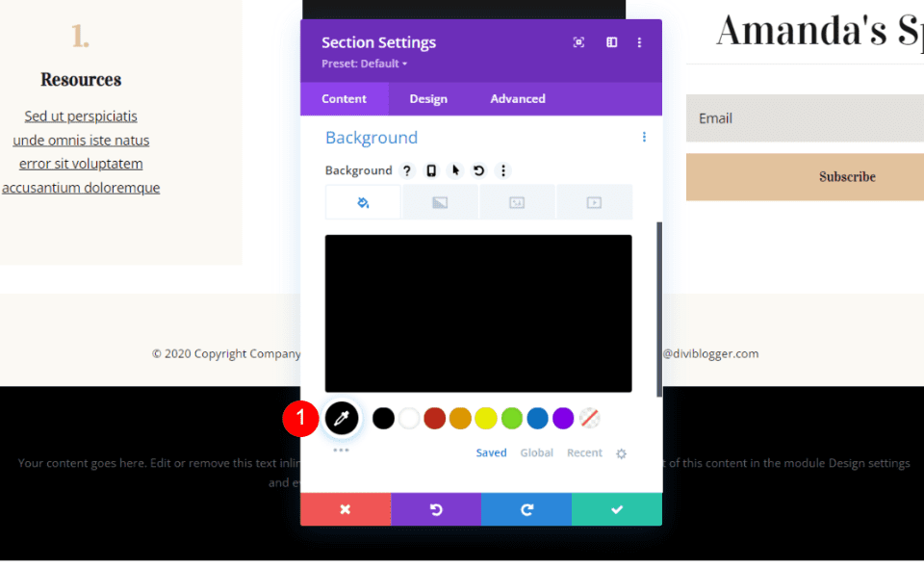Switch to the Advanced tab
Image resolution: width=924 pixels, height=568 pixels.
517,98
